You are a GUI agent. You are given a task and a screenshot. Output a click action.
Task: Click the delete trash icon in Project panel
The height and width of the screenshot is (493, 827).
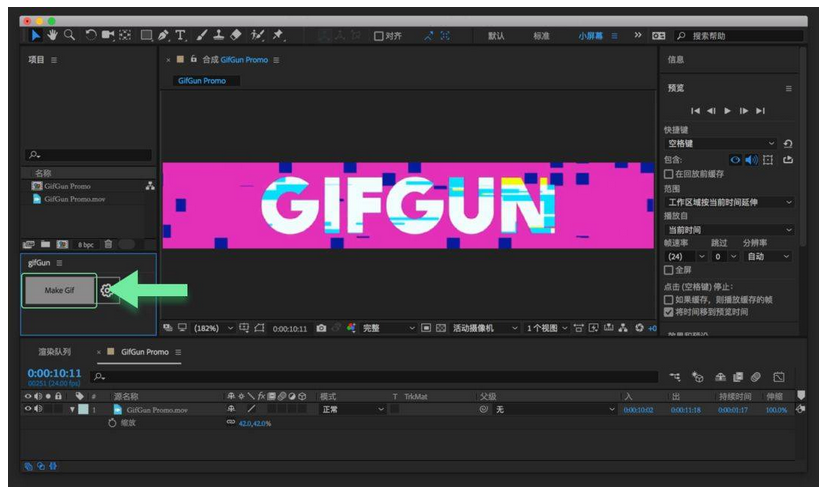pos(108,244)
